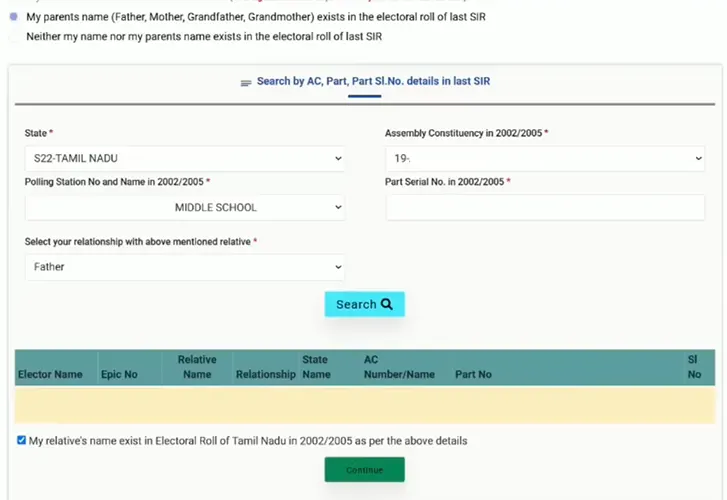The width and height of the screenshot is (727, 500).
Task: Choose 'Neither my name nor my parents' radio option
Action: pyautogui.click(x=13, y=37)
